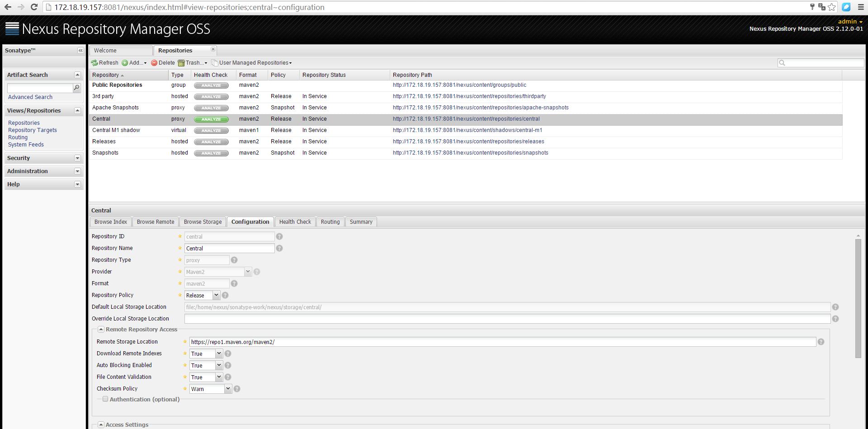
Task: Click help icon for Auto Blocking Enabled
Action: click(228, 365)
